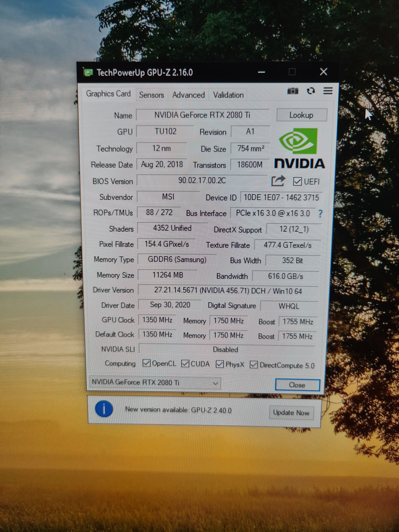Click the Die Size value 754 mm²
The height and width of the screenshot is (532, 399).
click(x=250, y=149)
